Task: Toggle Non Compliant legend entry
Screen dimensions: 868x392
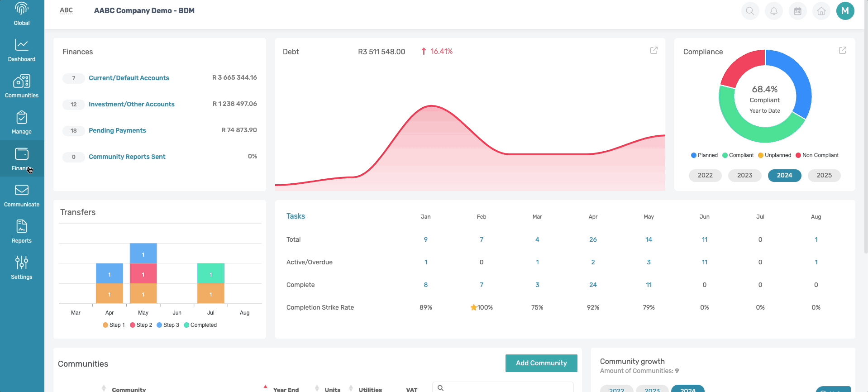Action: click(817, 155)
